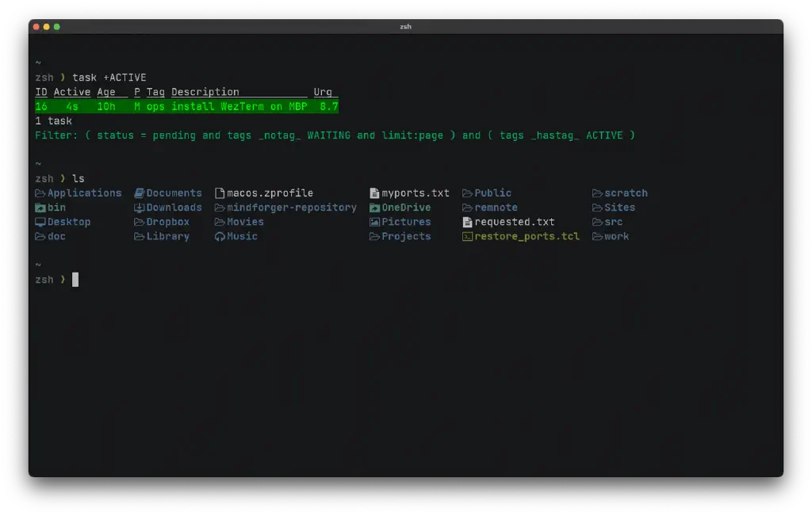Click the folder icon beside doc
The image size is (812, 515).
[40, 237]
